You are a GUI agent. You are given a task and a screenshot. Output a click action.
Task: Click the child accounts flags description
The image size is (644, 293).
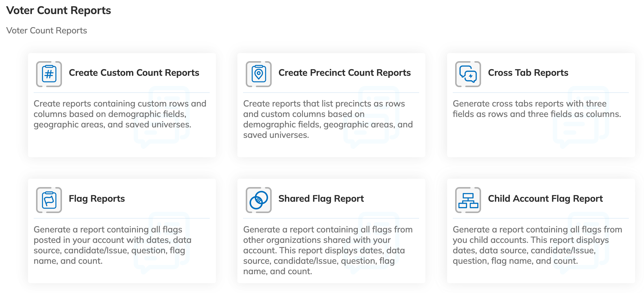click(x=537, y=245)
